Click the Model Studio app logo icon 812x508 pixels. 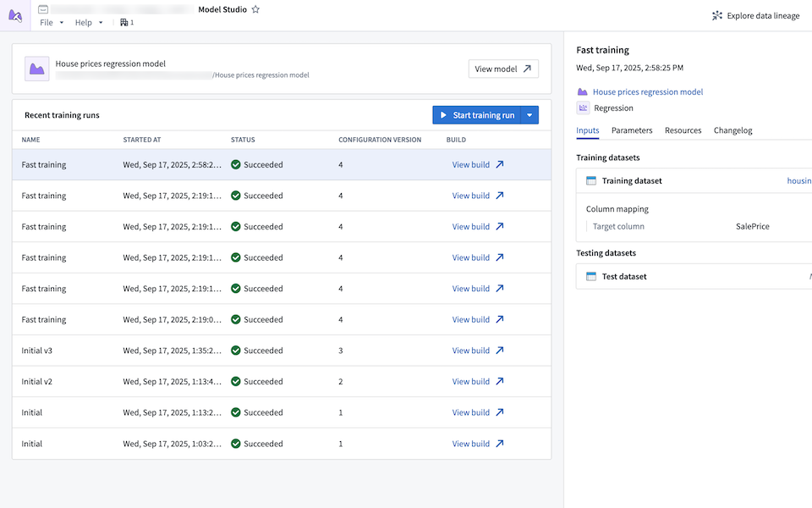tap(15, 15)
